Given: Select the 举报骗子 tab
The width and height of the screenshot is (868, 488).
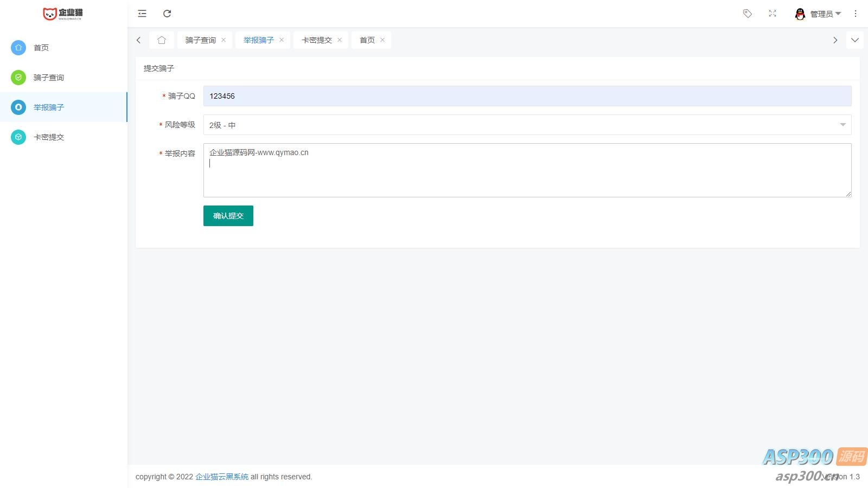Looking at the screenshot, I should (259, 40).
